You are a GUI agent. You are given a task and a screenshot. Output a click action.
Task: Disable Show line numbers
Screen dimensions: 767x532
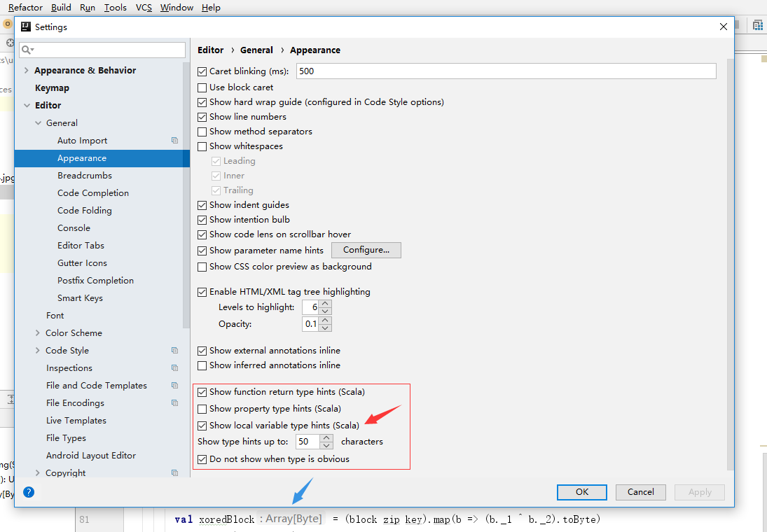pos(202,117)
